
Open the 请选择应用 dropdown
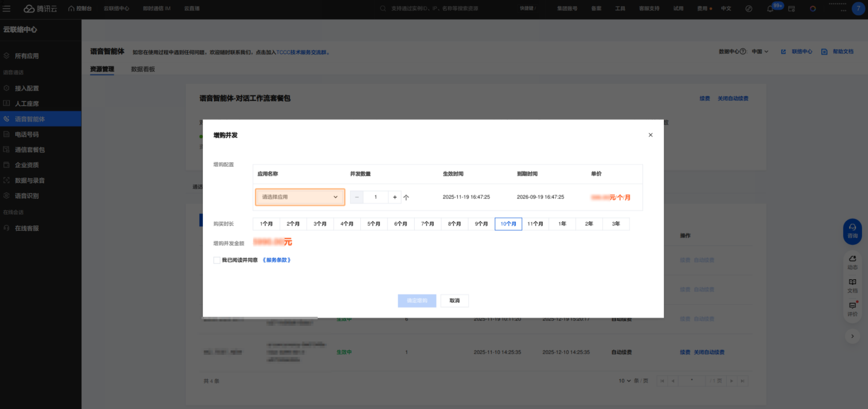pyautogui.click(x=299, y=197)
